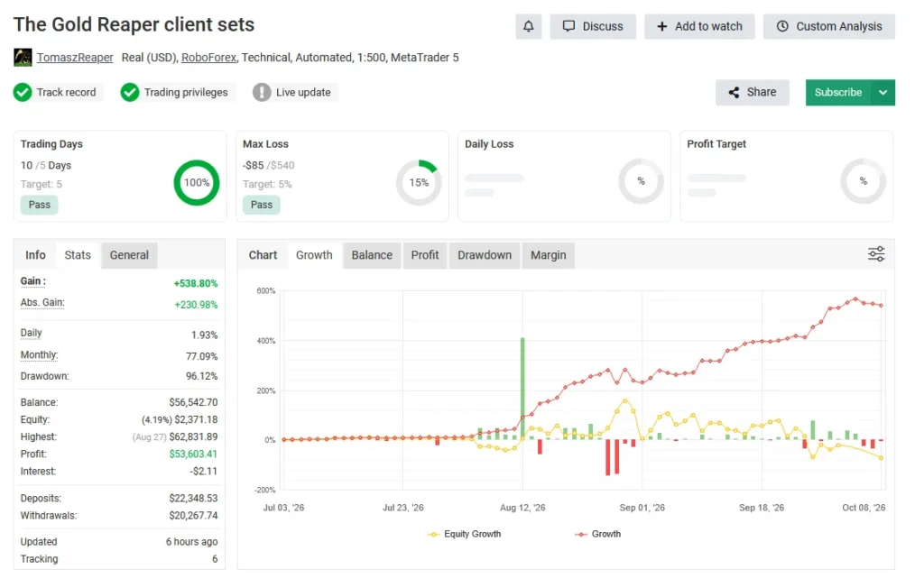Image resolution: width=924 pixels, height=578 pixels.
Task: Click the Subscribe button
Action: pos(838,92)
